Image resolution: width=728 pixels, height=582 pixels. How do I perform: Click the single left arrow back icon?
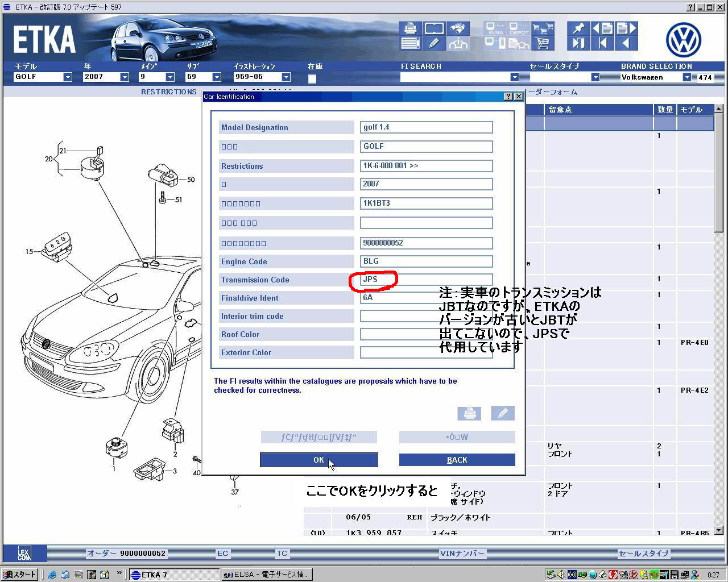(x=626, y=43)
